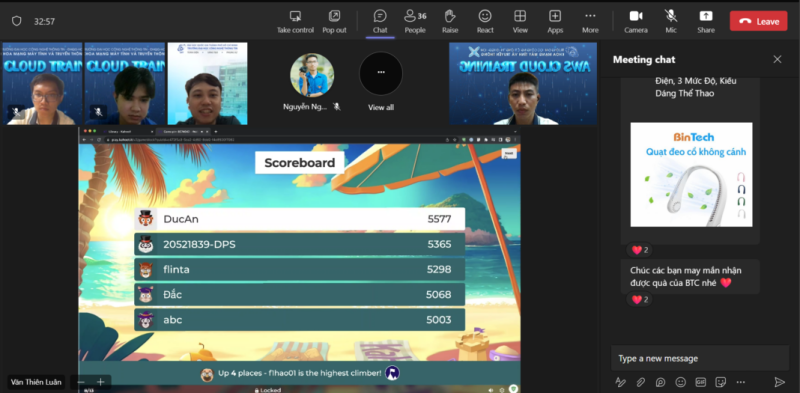Image resolution: width=800 pixels, height=393 pixels.
Task: Send the chat message
Action: point(779,382)
